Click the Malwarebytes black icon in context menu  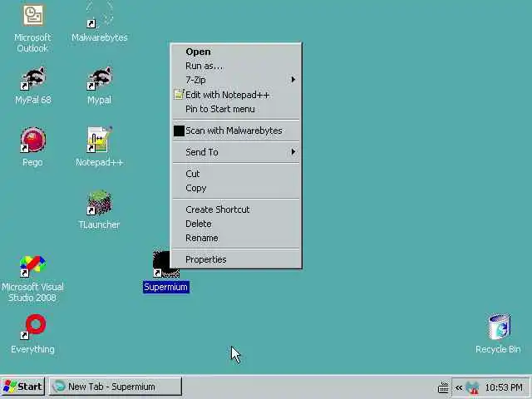[x=179, y=131]
